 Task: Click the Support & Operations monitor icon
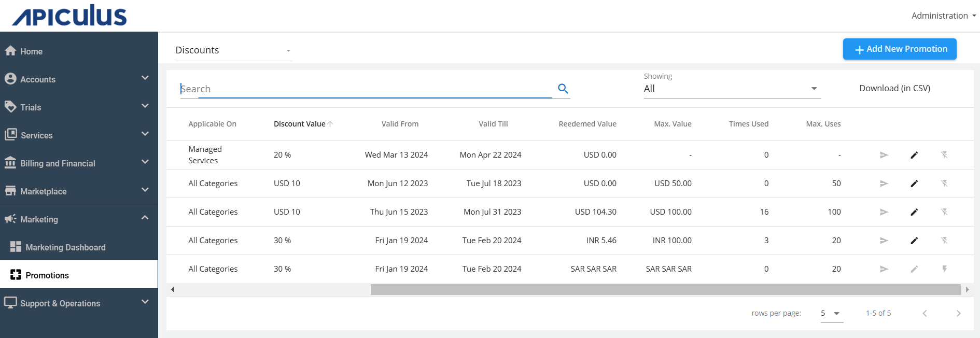10,303
